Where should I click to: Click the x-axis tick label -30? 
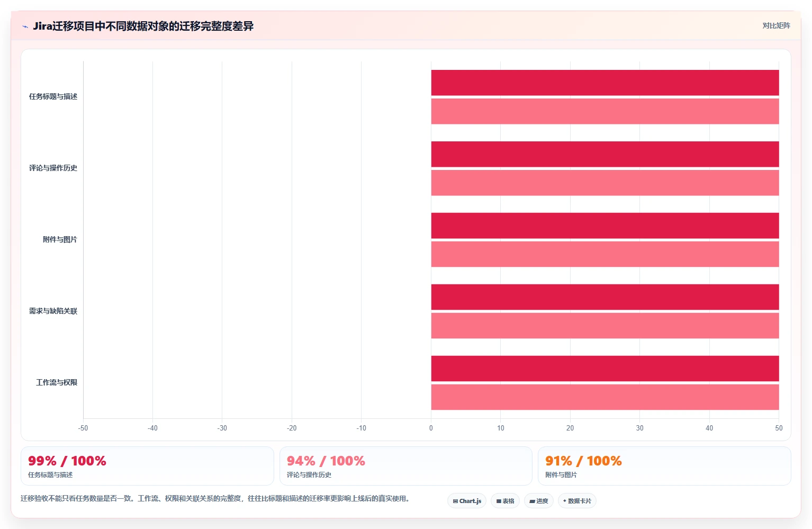222,428
